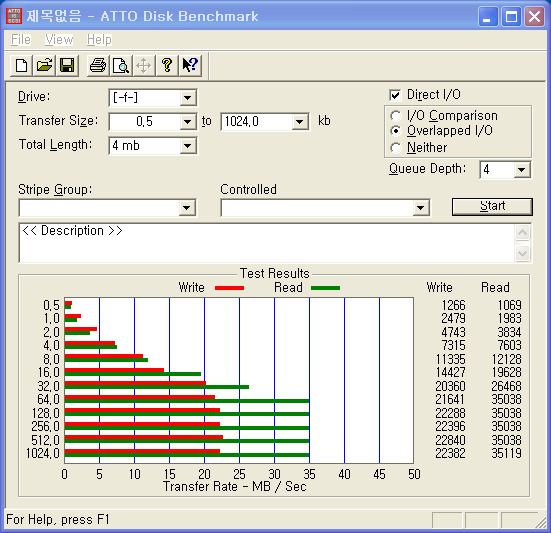The image size is (551, 533).
Task: Open the File menu
Action: (21, 39)
